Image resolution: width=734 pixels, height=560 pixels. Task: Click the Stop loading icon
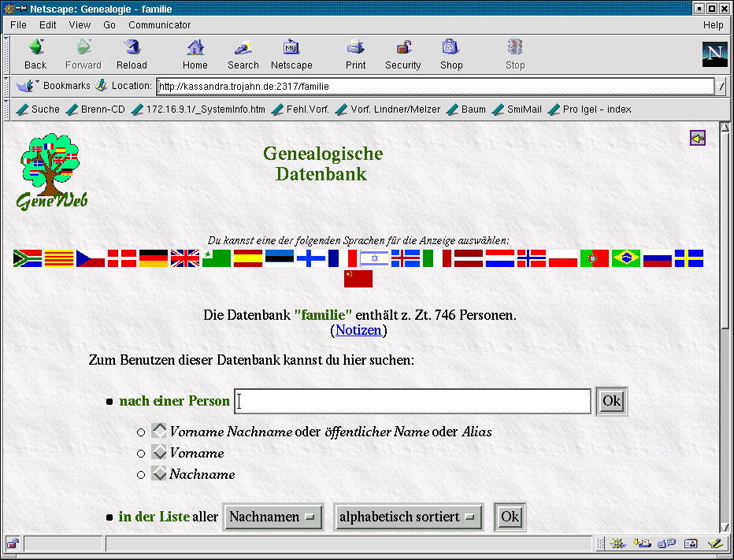515,47
